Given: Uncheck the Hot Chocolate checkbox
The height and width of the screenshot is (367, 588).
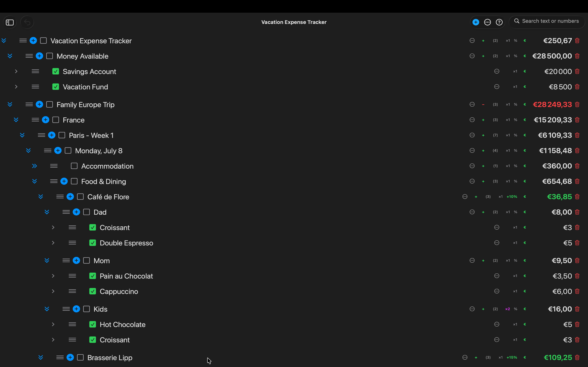Looking at the screenshot, I should pyautogui.click(x=92, y=325).
